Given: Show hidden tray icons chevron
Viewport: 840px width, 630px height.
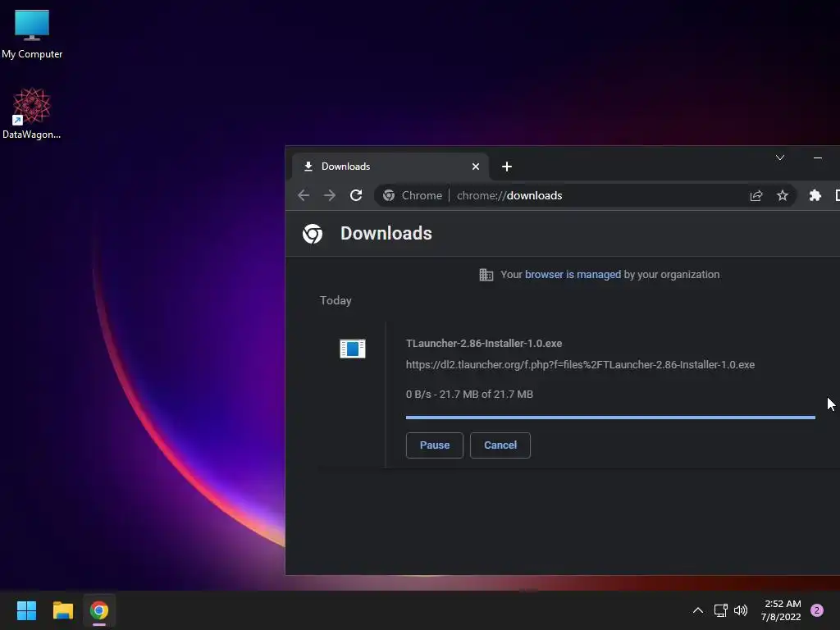Looking at the screenshot, I should [x=697, y=610].
